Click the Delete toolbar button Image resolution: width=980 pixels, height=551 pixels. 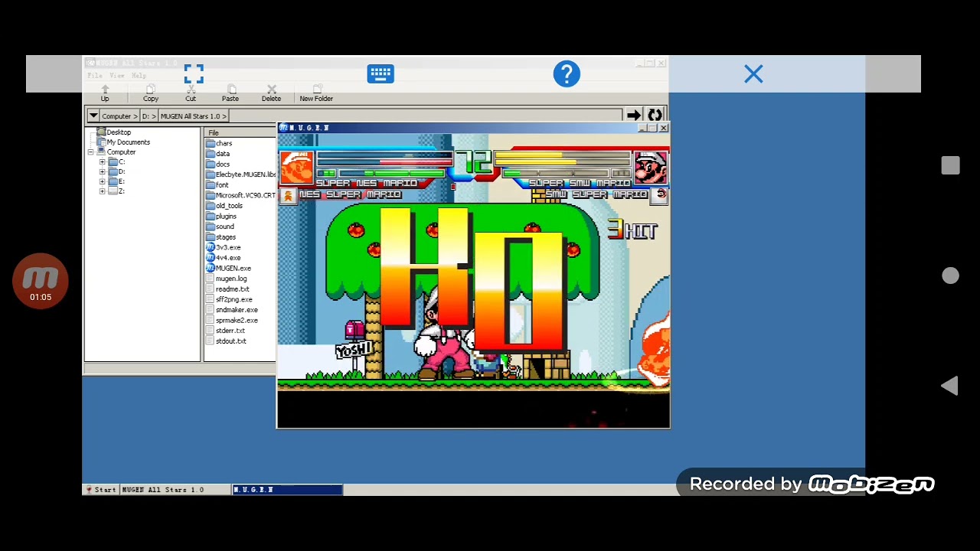click(x=271, y=93)
